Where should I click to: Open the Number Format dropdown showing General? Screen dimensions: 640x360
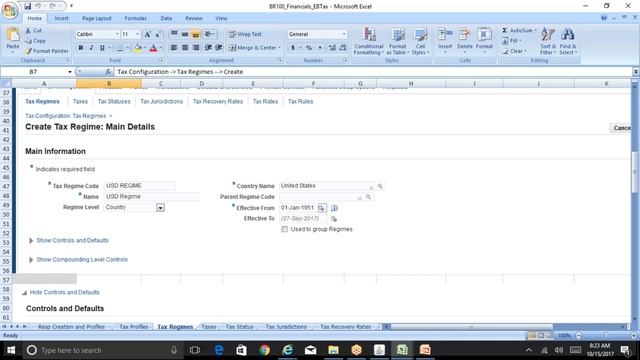point(344,34)
